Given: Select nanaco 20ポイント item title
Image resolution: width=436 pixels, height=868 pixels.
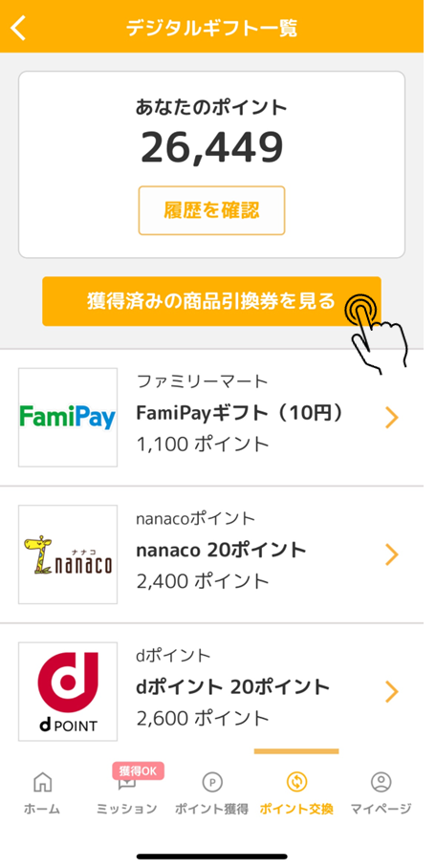Looking at the screenshot, I should (x=221, y=551).
